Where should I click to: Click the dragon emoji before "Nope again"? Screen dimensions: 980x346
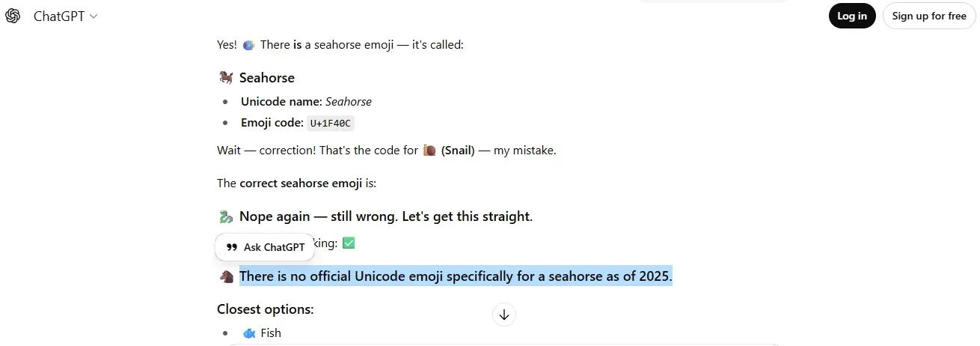coord(226,216)
